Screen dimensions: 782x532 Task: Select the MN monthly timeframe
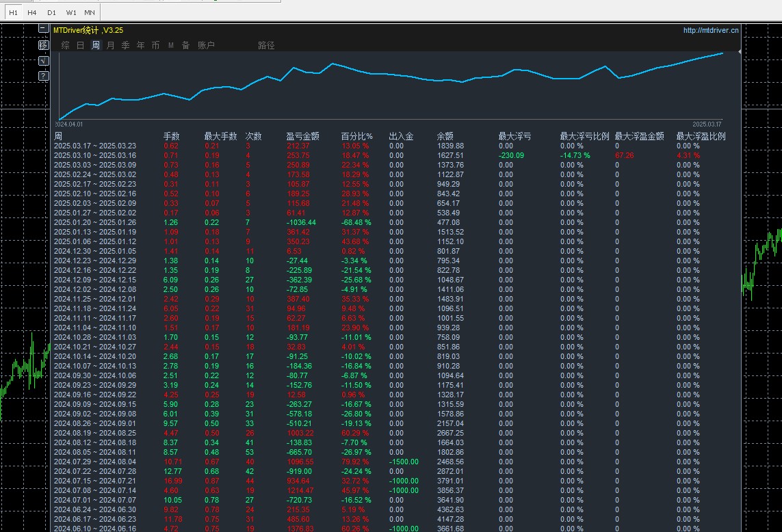[90, 12]
